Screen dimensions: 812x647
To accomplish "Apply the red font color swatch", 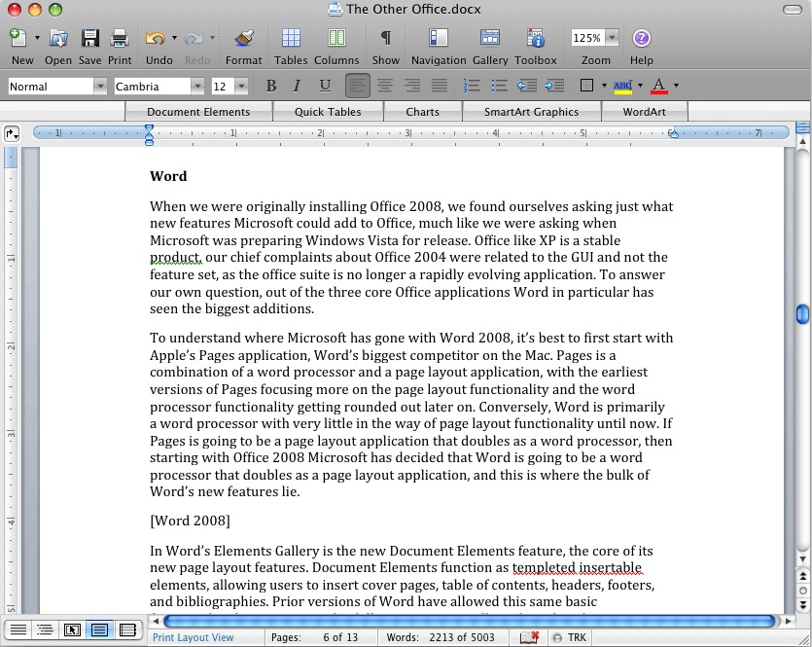I will point(659,87).
